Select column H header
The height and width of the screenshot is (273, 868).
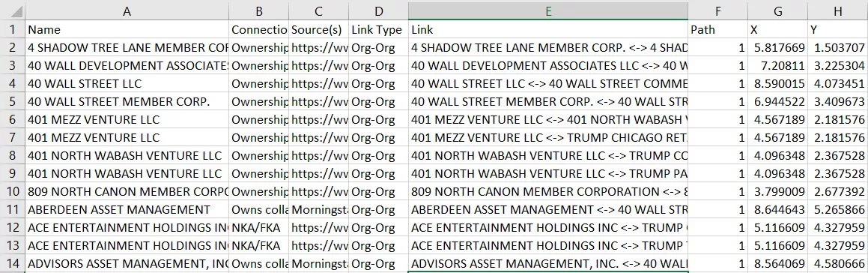pyautogui.click(x=837, y=11)
